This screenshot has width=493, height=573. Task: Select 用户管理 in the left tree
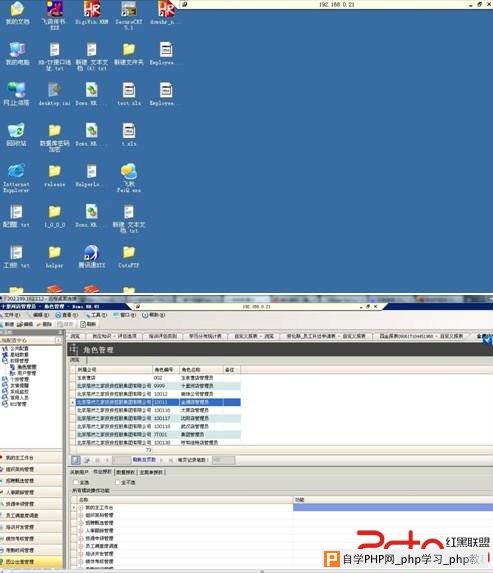(27, 373)
